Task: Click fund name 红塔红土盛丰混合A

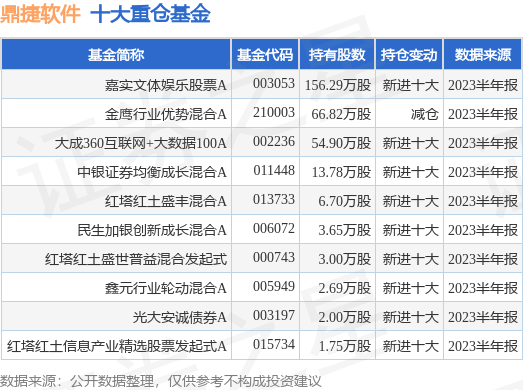Action: pos(166,201)
